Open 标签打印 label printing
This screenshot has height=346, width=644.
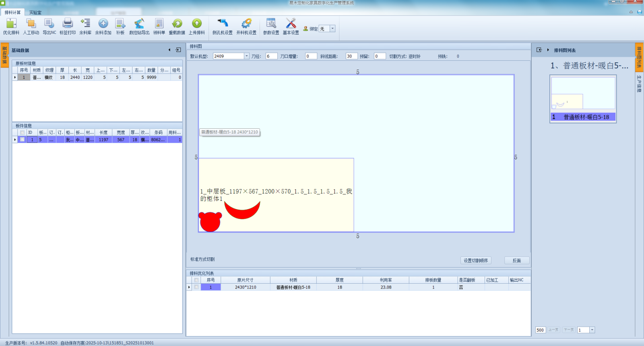[x=68, y=27]
